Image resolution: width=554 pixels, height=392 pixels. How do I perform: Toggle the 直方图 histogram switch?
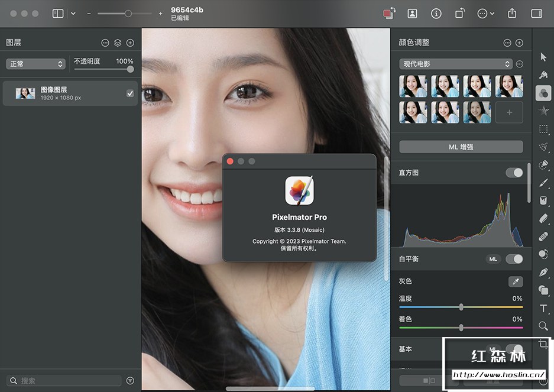pos(514,173)
